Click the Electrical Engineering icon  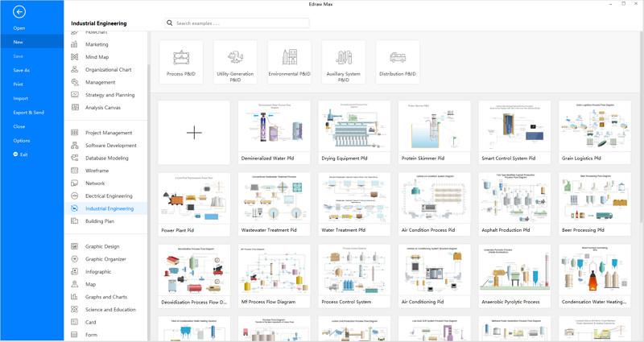point(74,196)
